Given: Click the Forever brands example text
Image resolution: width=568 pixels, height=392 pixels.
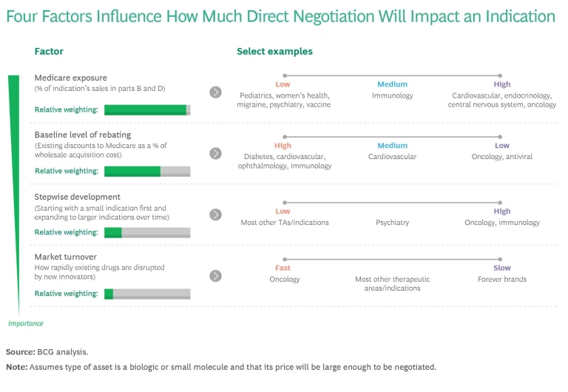Looking at the screenshot, I should 502,280.
